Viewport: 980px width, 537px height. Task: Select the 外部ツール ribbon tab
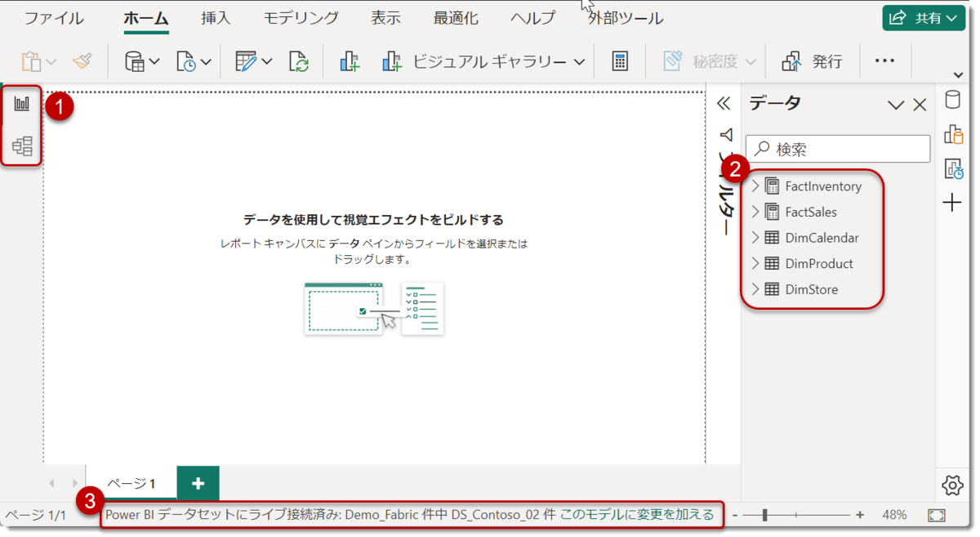(625, 18)
